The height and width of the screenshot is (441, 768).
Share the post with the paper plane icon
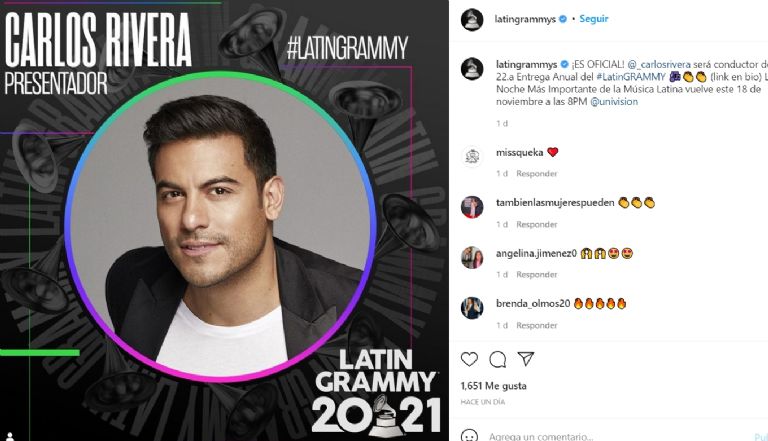tap(526, 359)
